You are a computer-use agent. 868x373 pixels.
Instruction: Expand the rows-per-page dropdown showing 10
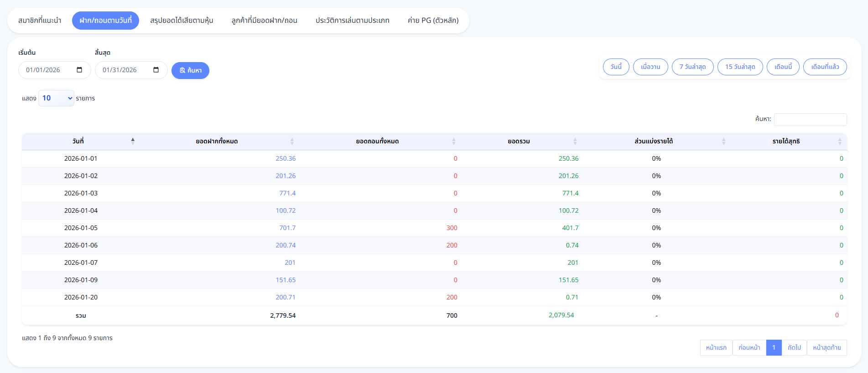tap(56, 98)
